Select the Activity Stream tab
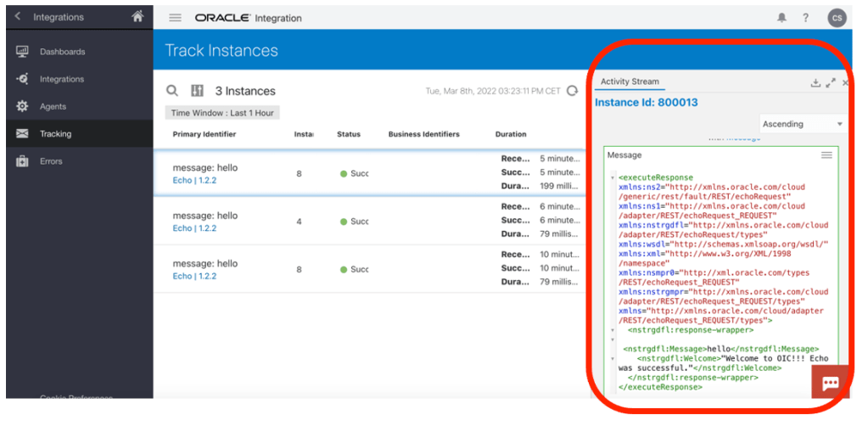Screen dimensions: 868x432 pos(630,81)
